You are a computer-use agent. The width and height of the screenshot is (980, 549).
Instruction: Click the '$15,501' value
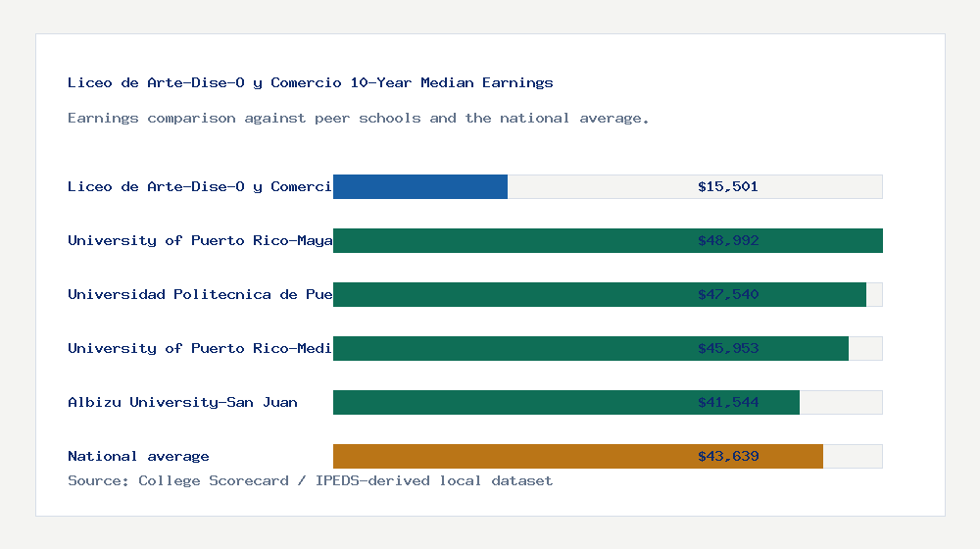tap(727, 187)
